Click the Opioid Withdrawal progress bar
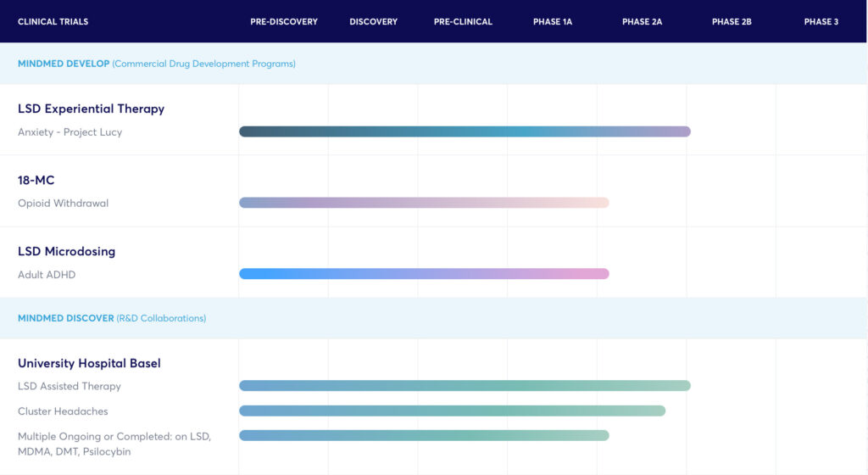868x475 pixels. (x=424, y=203)
